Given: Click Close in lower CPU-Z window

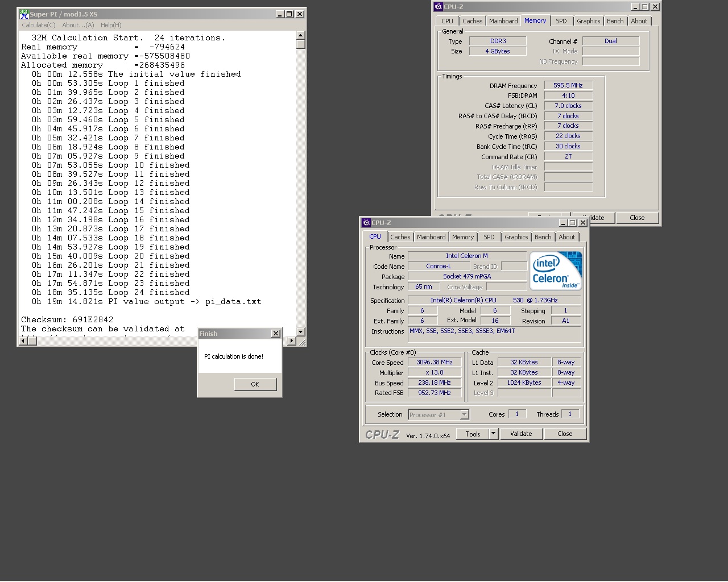Looking at the screenshot, I should point(565,434).
